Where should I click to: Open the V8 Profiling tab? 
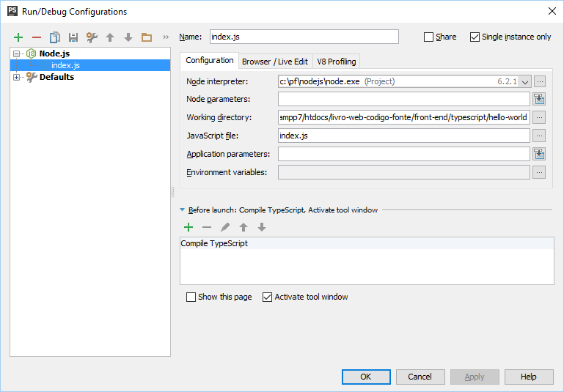337,62
